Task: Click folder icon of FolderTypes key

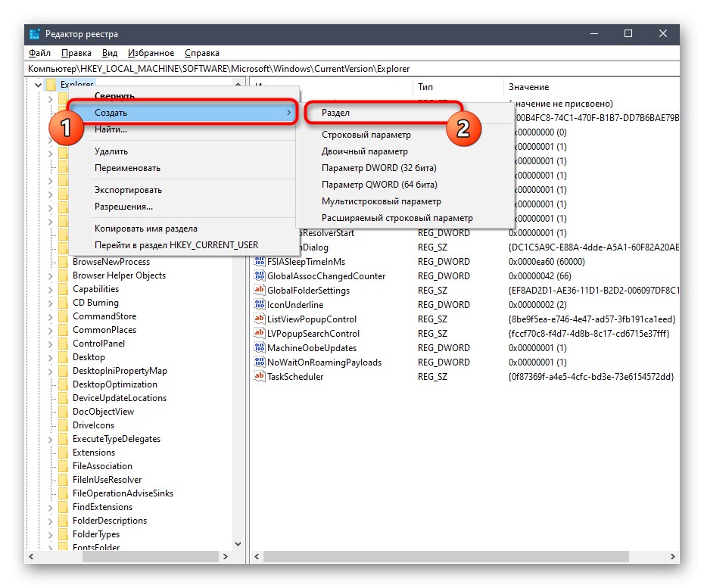Action: [64, 534]
